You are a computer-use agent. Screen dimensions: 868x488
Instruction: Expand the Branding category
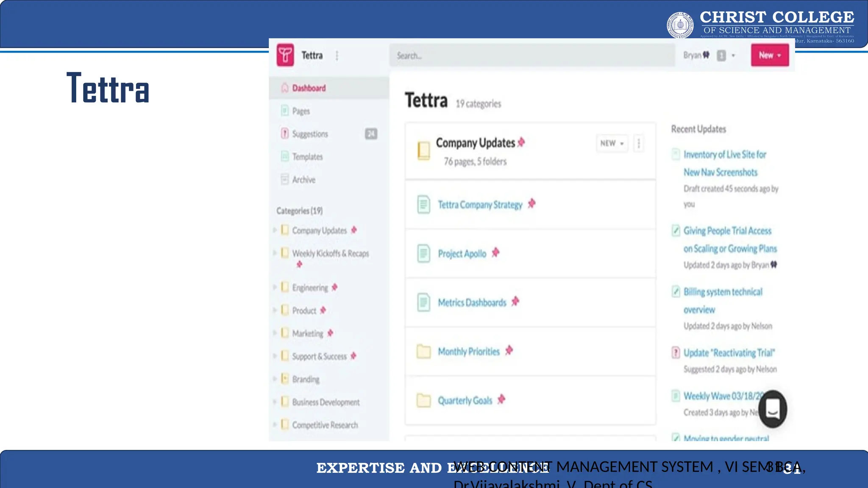275,379
